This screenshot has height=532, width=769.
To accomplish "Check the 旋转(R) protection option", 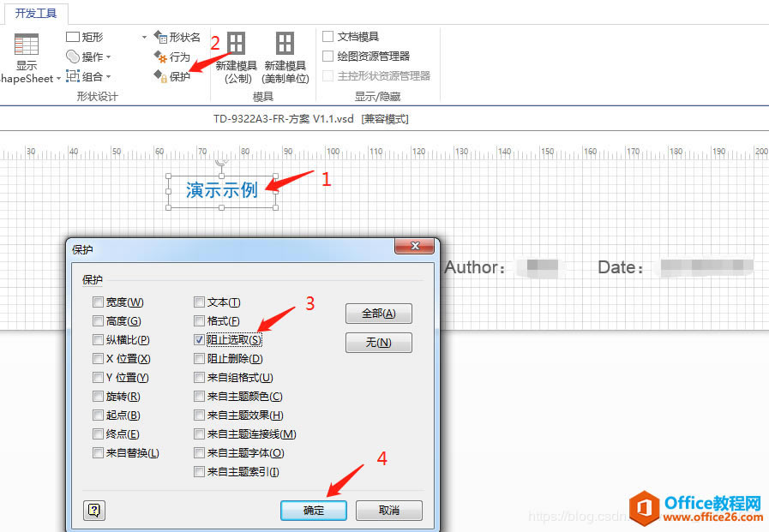I will (x=98, y=397).
